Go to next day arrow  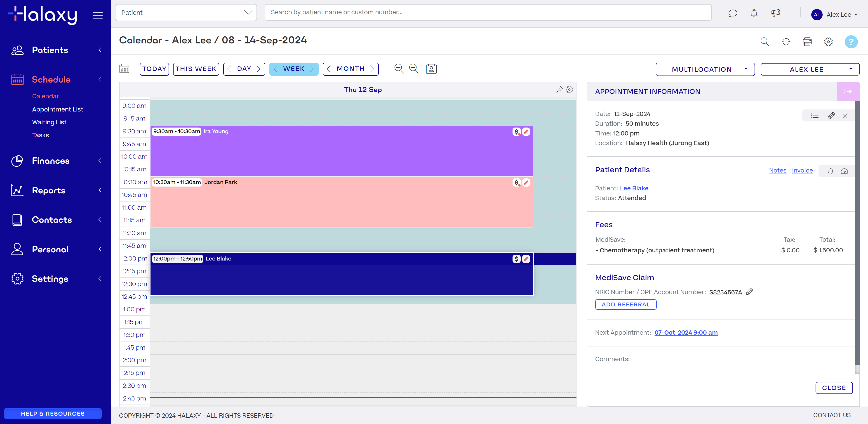pos(259,69)
